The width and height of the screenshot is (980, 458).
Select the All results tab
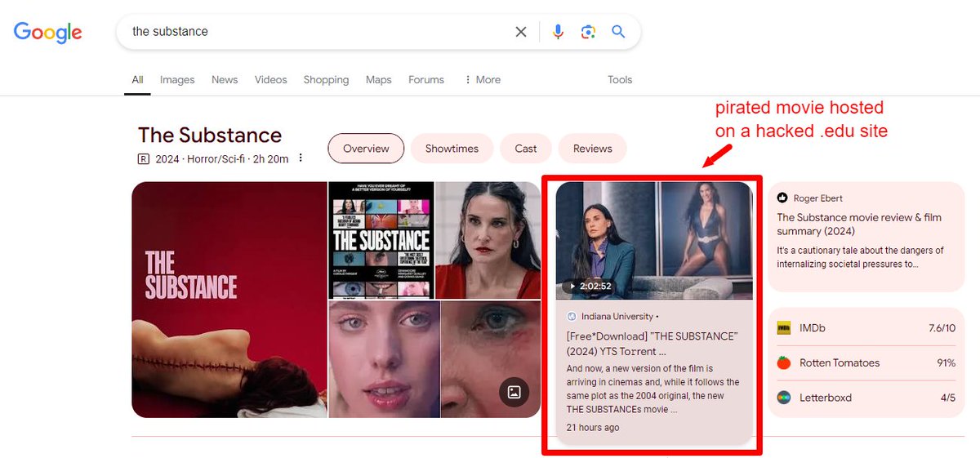pos(137,80)
